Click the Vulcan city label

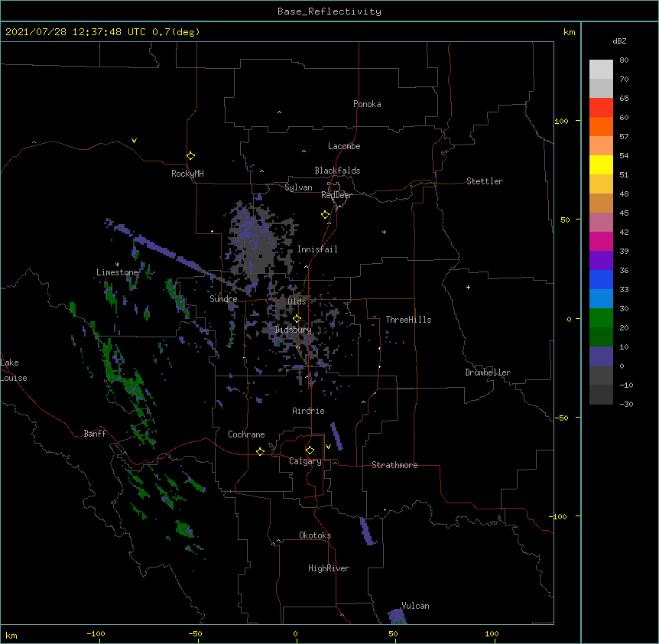click(415, 606)
